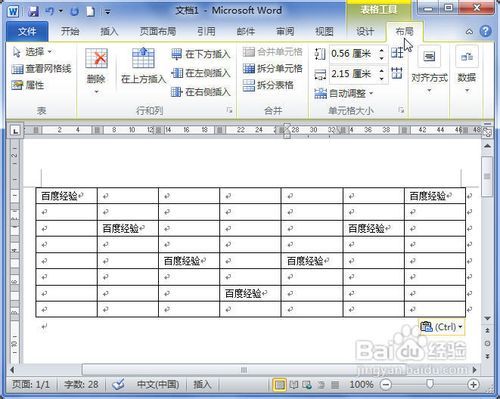This screenshot has width=500, height=399.
Task: Open the 数据 data dropdown
Action: point(467,70)
